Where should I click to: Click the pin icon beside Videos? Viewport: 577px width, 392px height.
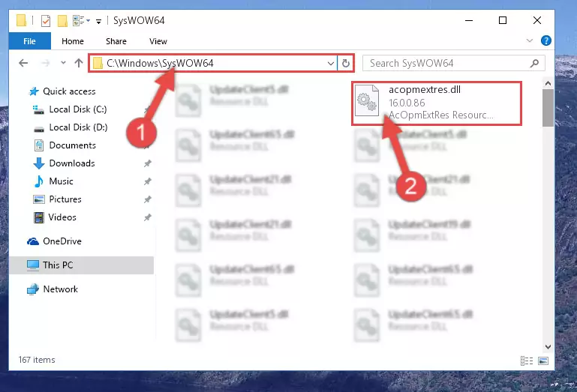pos(147,217)
